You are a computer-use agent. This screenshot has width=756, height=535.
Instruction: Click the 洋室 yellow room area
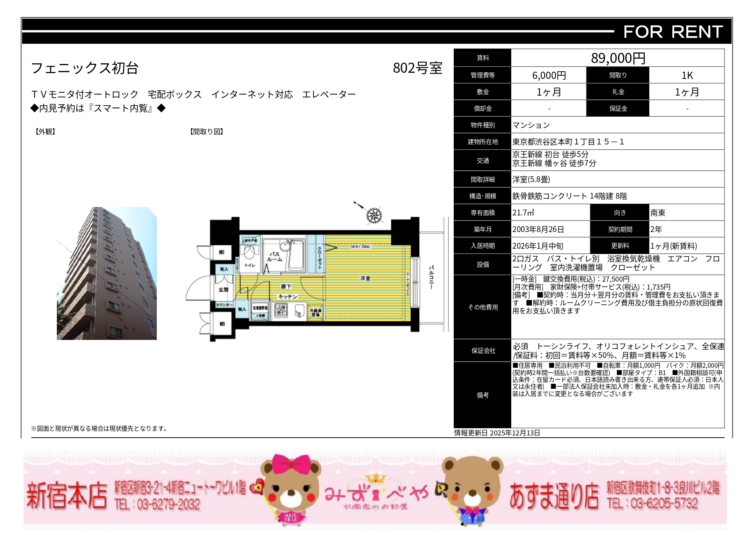366,278
